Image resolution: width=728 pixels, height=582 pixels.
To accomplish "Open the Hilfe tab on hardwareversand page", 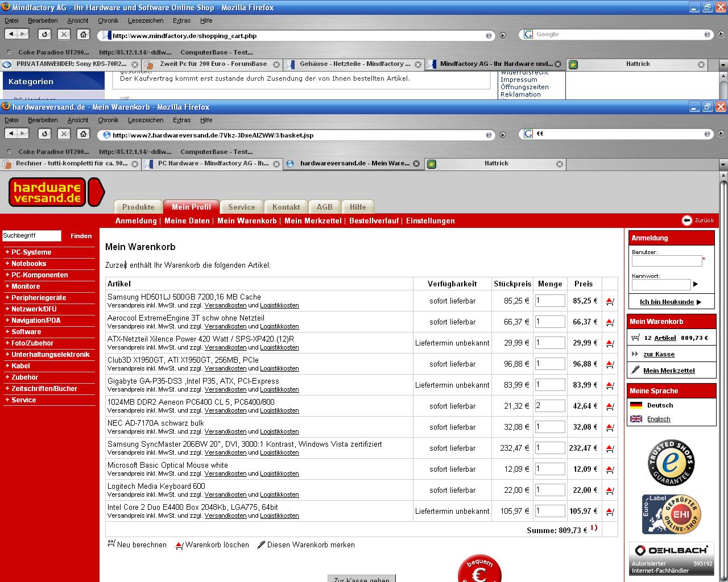I will pos(358,207).
